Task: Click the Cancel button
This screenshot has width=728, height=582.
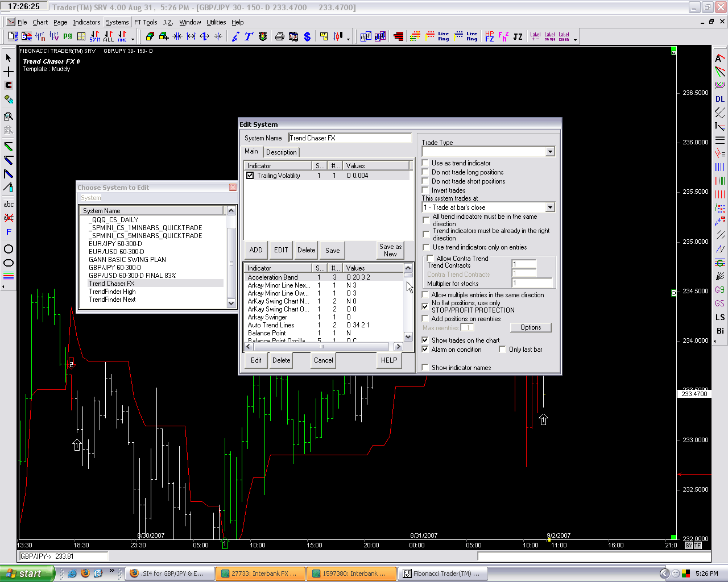Action: (x=324, y=360)
